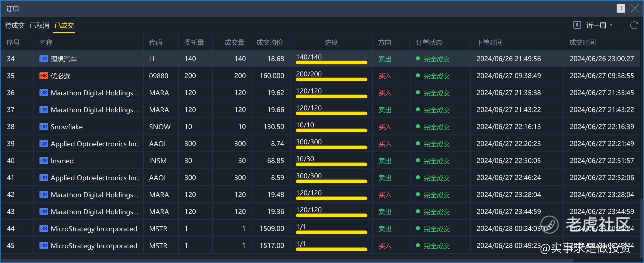The height and width of the screenshot is (263, 644).
Task: Click average price 1517.00
Action: 272,245
